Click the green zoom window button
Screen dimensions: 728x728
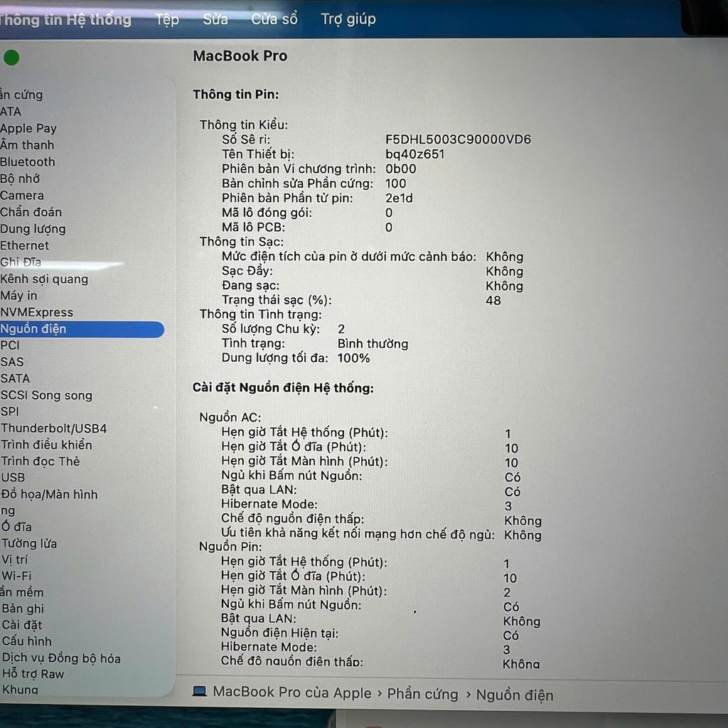pos(11,58)
